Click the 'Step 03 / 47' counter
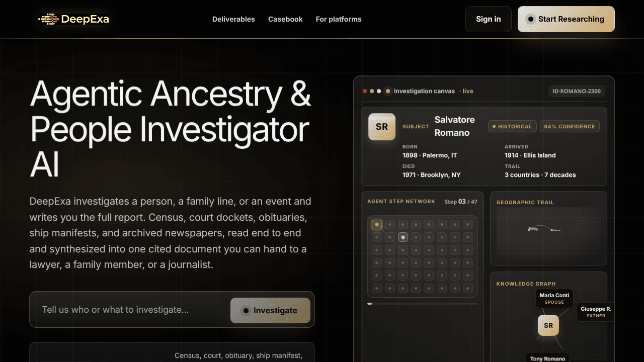The image size is (644, 362). (461, 202)
